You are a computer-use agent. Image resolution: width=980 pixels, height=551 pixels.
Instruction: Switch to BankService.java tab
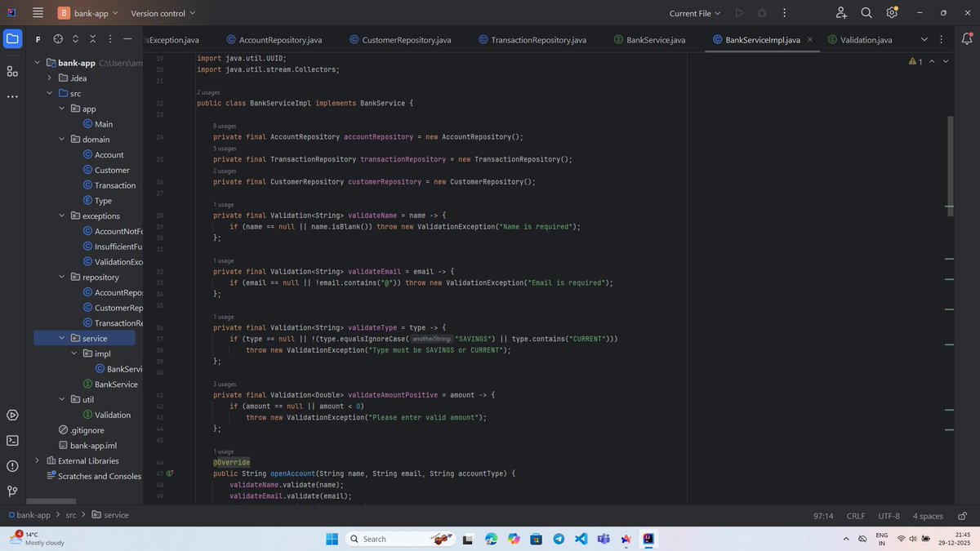point(649,39)
